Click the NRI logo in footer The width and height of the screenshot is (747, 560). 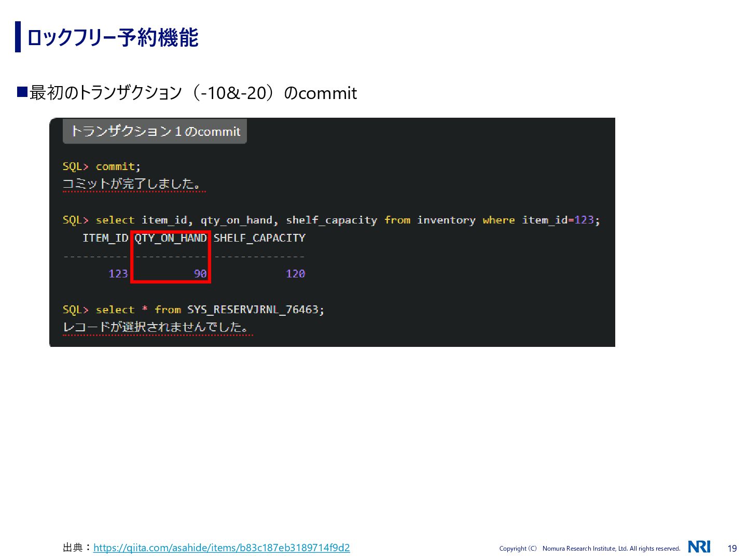(699, 547)
